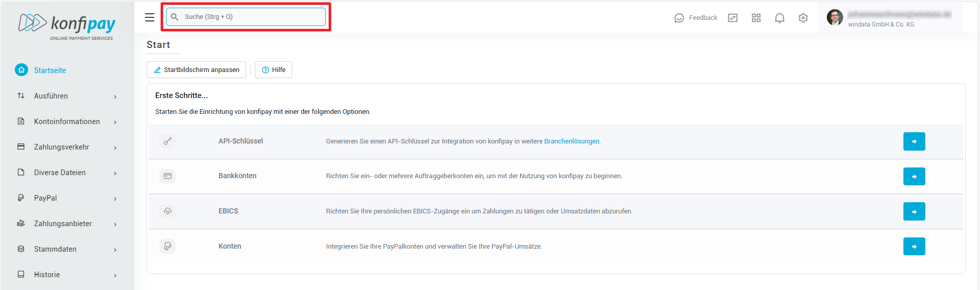Expand the Ausführen sidebar menu
The height and width of the screenshot is (290, 980).
coord(67,96)
